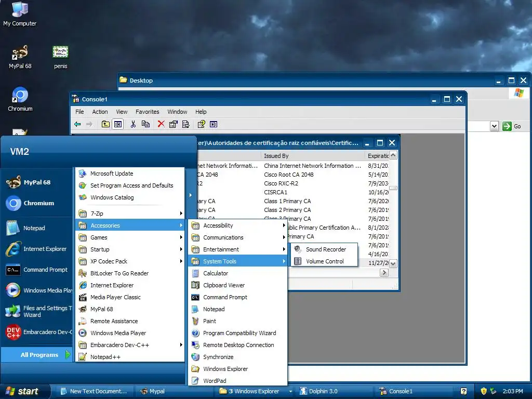Viewport: 532px width, 399px height.
Task: Open Microsoft Update
Action: point(130,174)
